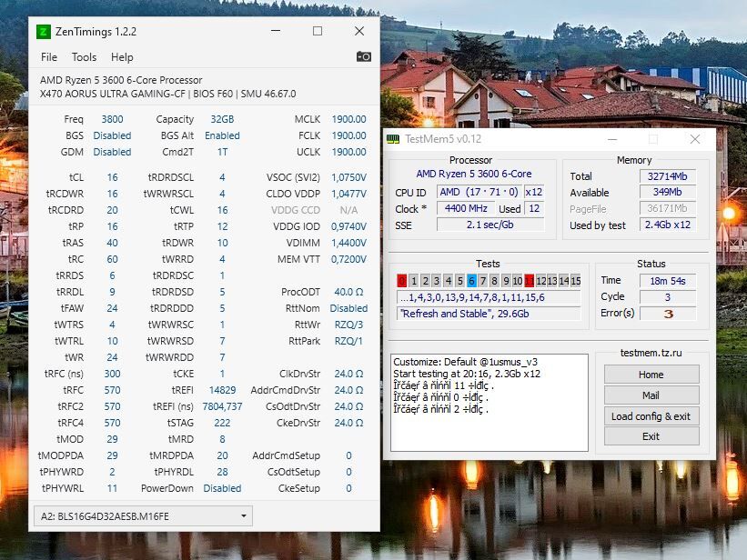Click the PowerDown value Disabled
Viewport: 747px width, 560px height.
tap(222, 488)
